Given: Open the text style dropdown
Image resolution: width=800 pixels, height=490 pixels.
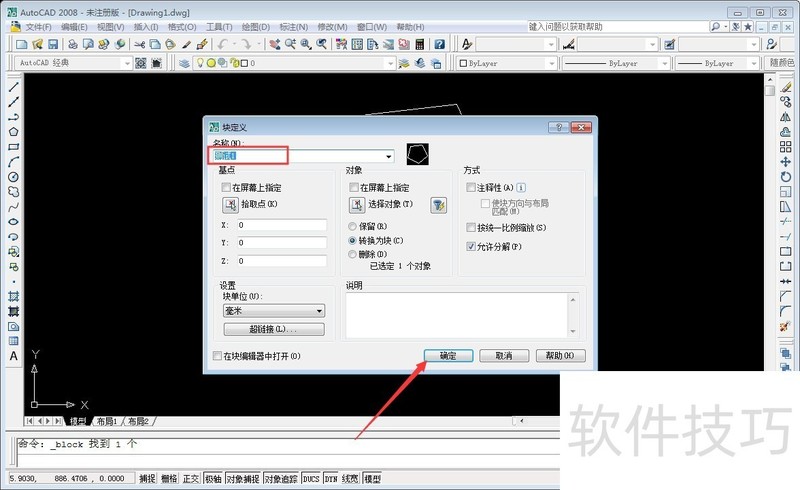Looking at the screenshot, I should 551,44.
